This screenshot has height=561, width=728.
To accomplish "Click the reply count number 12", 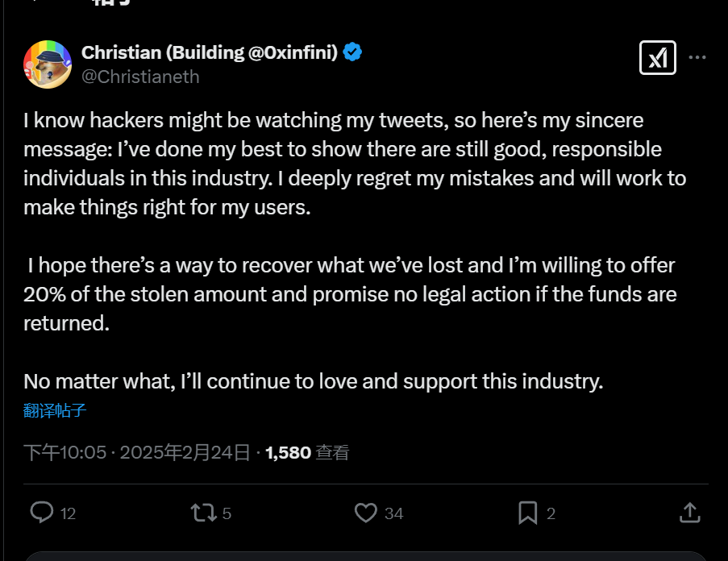I will tap(68, 513).
